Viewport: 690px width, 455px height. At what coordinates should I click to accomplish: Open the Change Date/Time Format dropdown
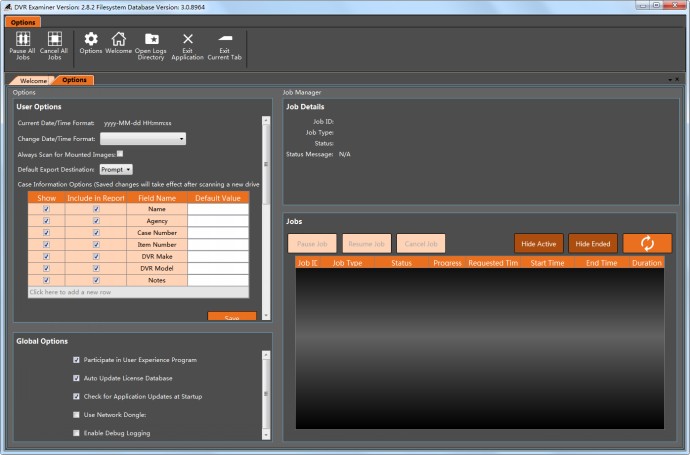(143, 139)
